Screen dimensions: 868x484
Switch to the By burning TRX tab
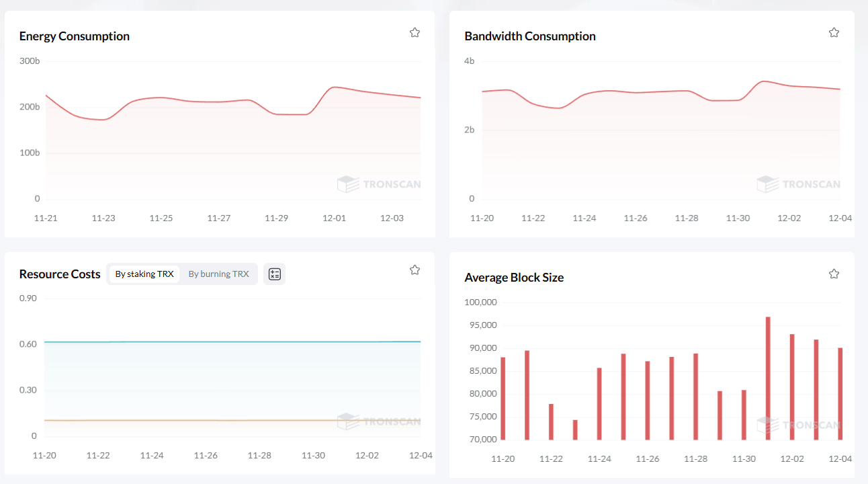point(218,274)
